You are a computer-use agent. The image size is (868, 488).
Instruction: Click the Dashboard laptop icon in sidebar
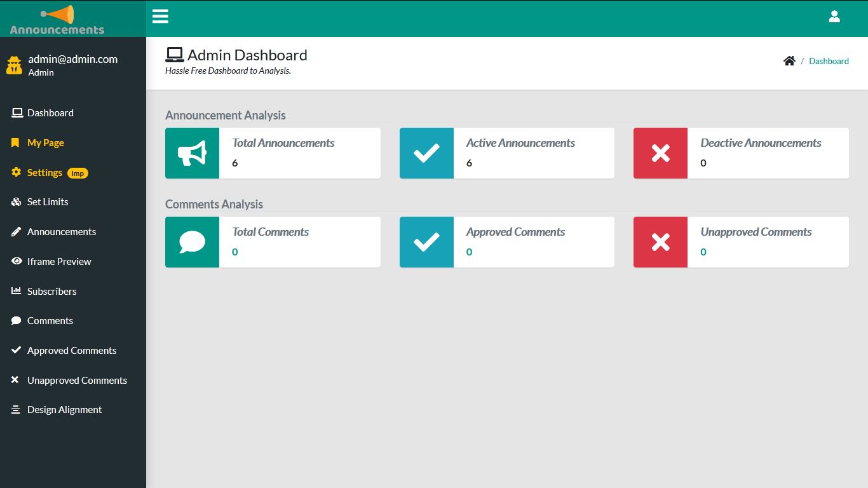(x=17, y=113)
